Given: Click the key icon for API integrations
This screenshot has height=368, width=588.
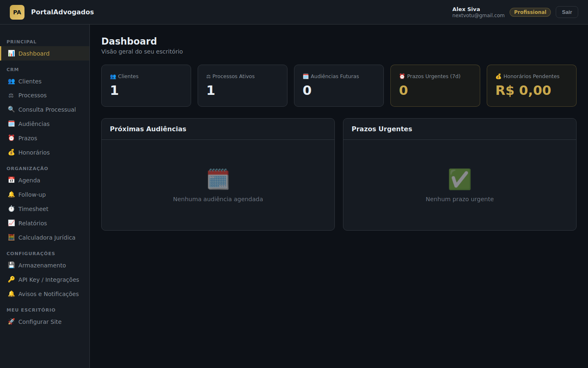Looking at the screenshot, I should (11, 279).
